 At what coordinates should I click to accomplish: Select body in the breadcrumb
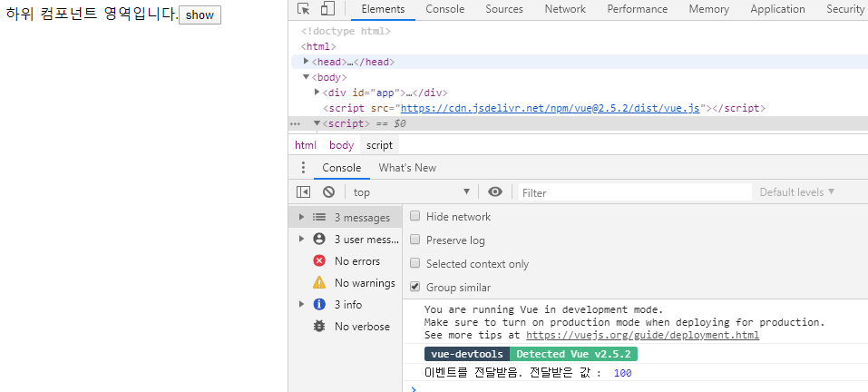[341, 145]
